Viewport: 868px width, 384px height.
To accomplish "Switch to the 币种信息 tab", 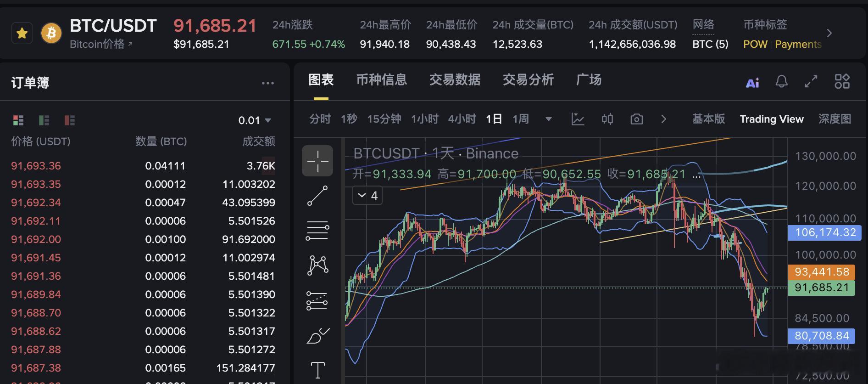I will point(382,80).
